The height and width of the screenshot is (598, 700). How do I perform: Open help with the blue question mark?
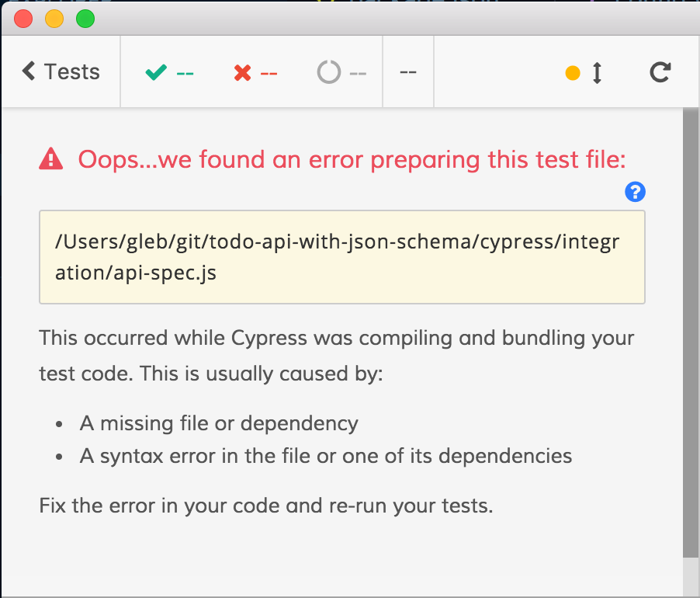pos(635,192)
